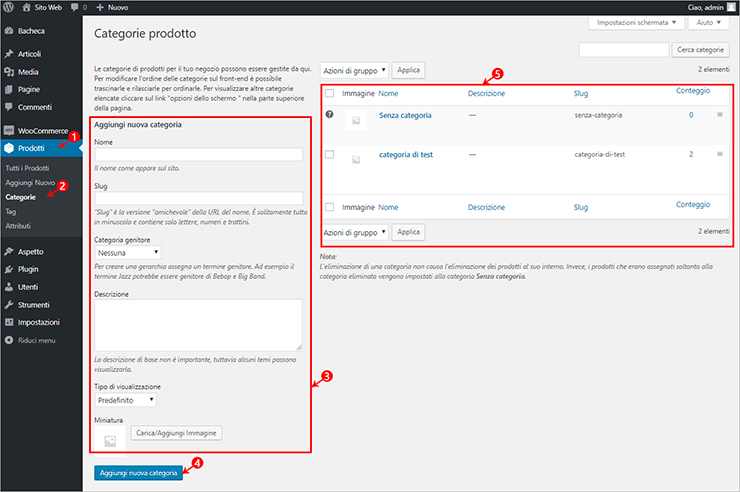Click count 2 for categoria di test
740x492 pixels.
tap(691, 154)
